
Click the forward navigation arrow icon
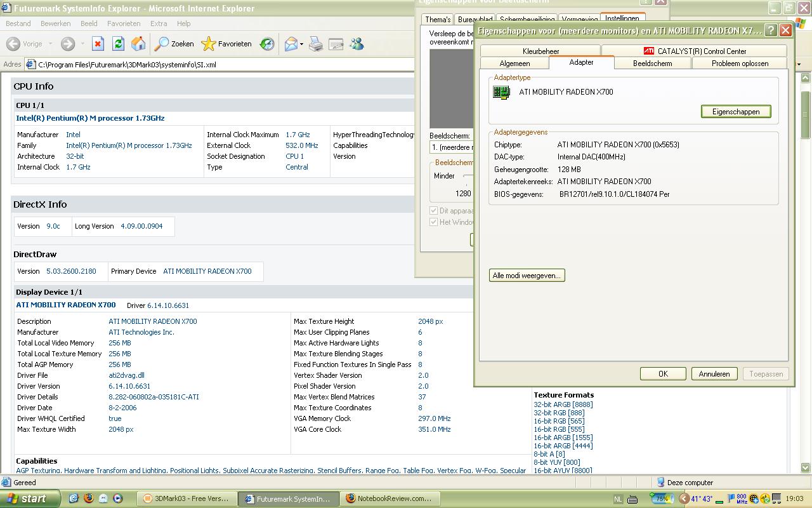[x=67, y=44]
